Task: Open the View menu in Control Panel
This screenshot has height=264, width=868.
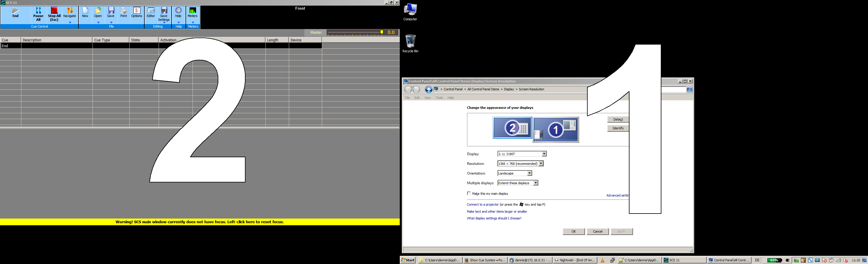Action: [427, 98]
